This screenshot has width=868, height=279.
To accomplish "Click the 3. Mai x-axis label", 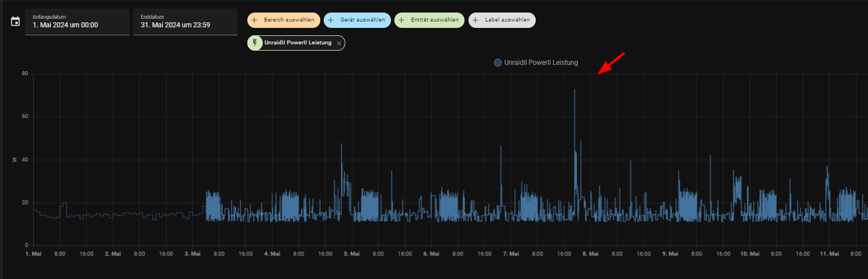I will (x=193, y=253).
